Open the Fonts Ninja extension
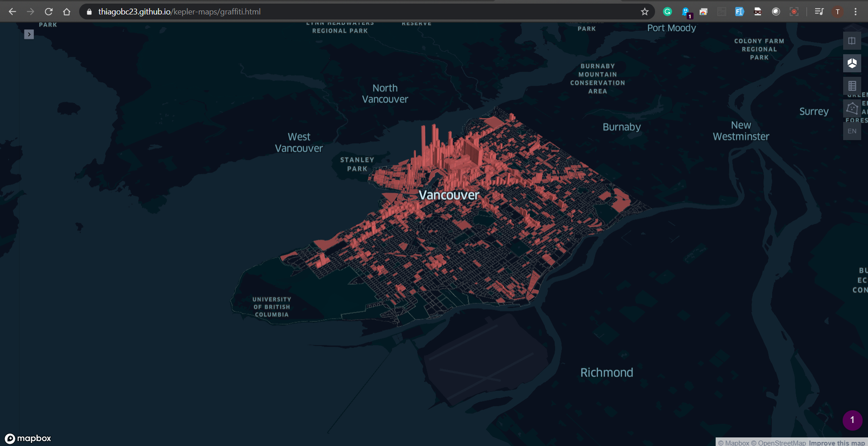The width and height of the screenshot is (868, 446). pos(740,12)
